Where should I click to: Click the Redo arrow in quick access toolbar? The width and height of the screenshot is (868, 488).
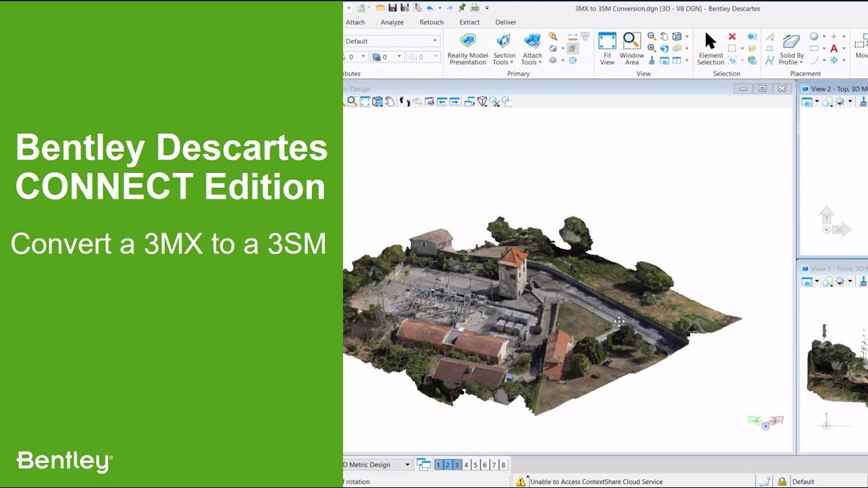click(450, 8)
